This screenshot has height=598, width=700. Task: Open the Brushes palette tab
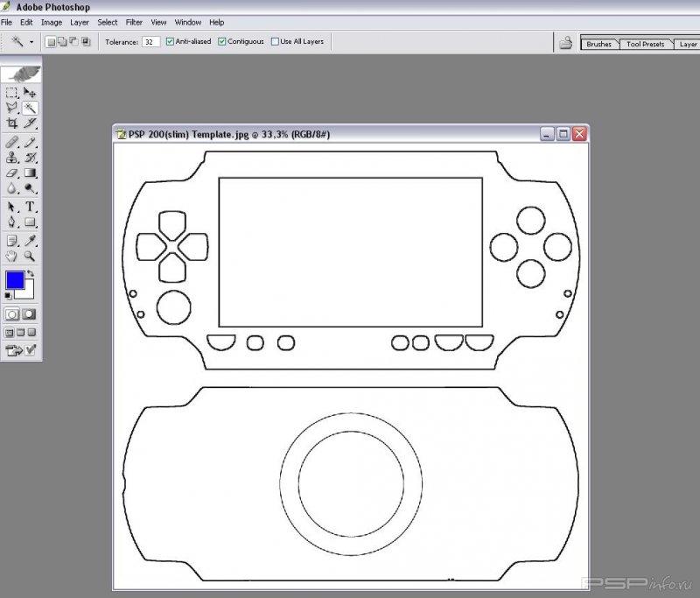tap(599, 44)
